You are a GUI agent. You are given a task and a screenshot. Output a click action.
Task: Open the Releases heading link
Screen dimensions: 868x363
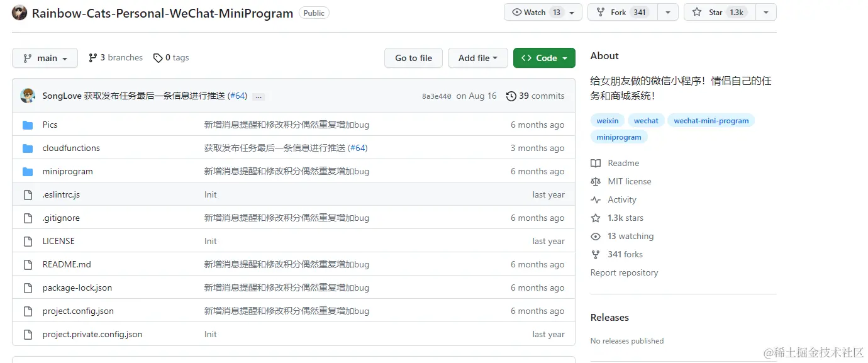tap(609, 318)
